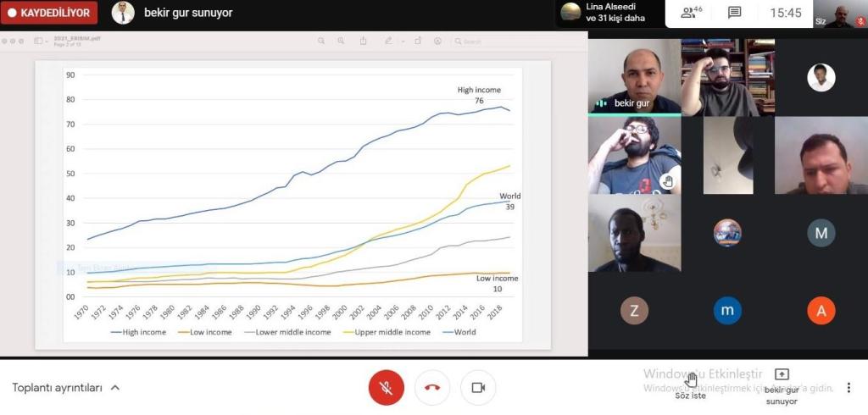
Task: Click the zoom in magnifier in PDF toolbar
Action: pos(342,41)
